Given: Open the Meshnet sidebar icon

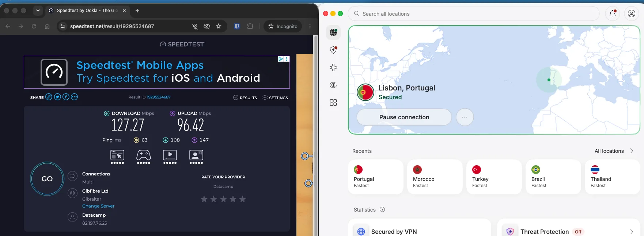Looking at the screenshot, I should 333,67.
